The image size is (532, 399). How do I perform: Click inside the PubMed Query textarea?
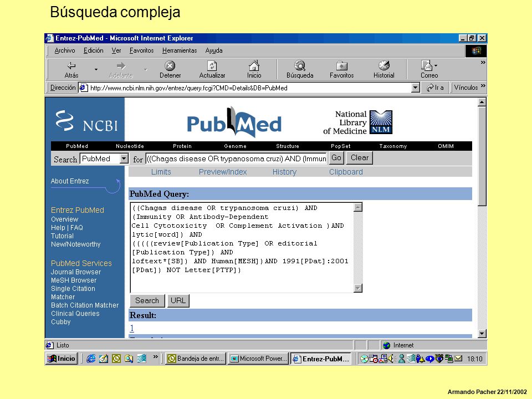coord(242,247)
